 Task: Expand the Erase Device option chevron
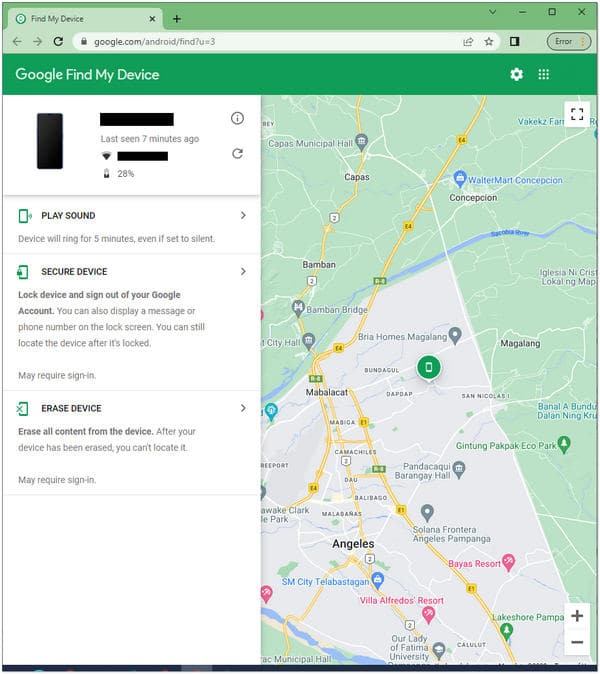(x=243, y=408)
